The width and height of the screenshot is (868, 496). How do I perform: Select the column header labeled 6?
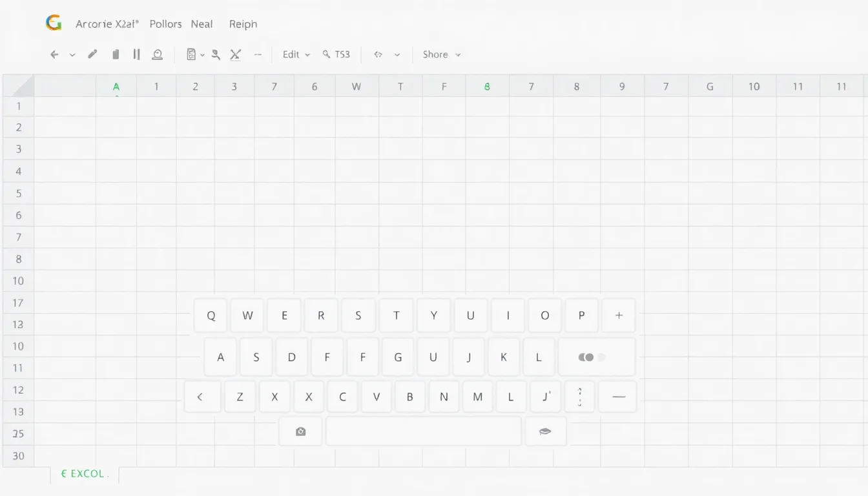pyautogui.click(x=315, y=86)
